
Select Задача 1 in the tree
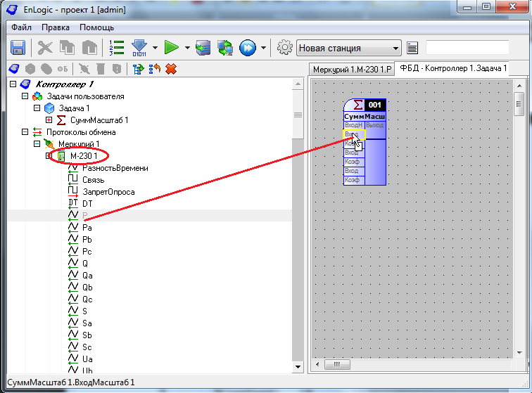coord(74,108)
